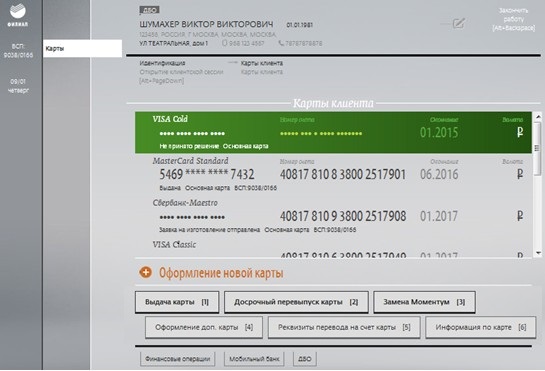Click Выдача карты [1] button

point(177,302)
